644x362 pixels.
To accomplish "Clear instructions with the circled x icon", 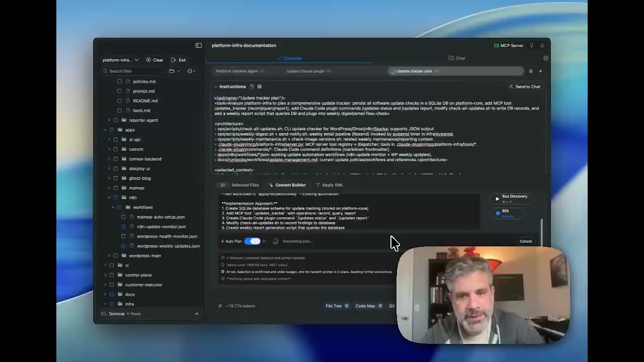I will click(260, 86).
